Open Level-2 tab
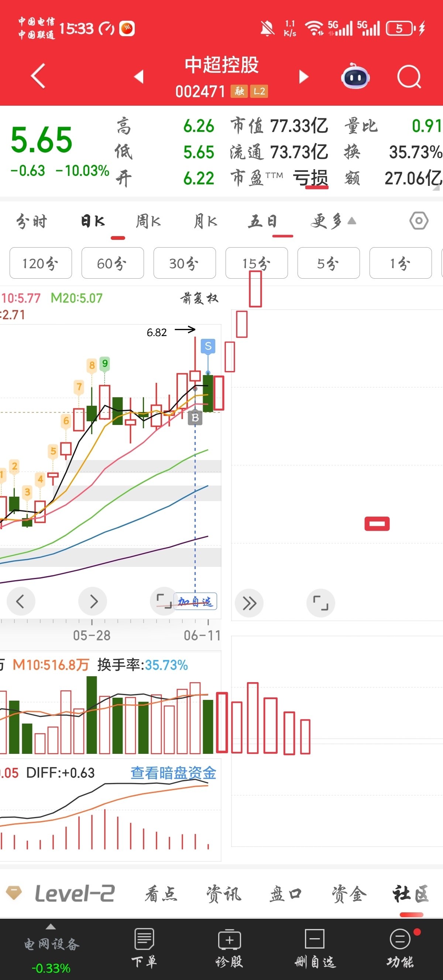 click(75, 893)
